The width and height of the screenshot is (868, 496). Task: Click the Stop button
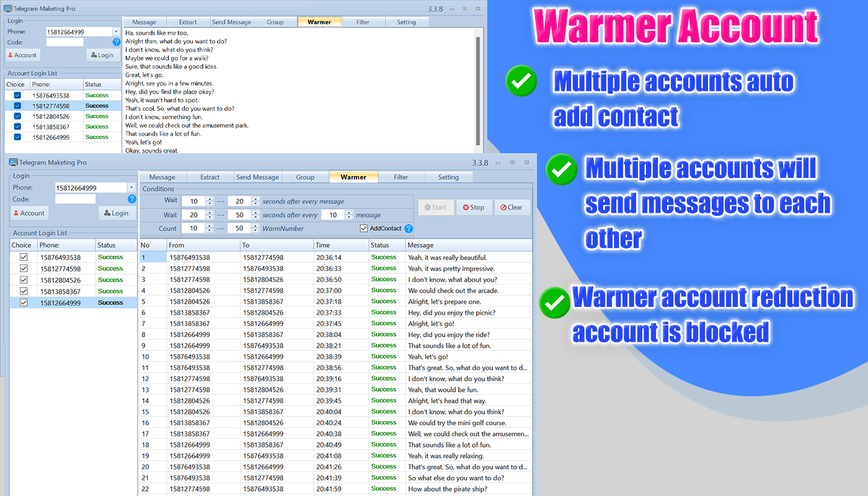(474, 208)
